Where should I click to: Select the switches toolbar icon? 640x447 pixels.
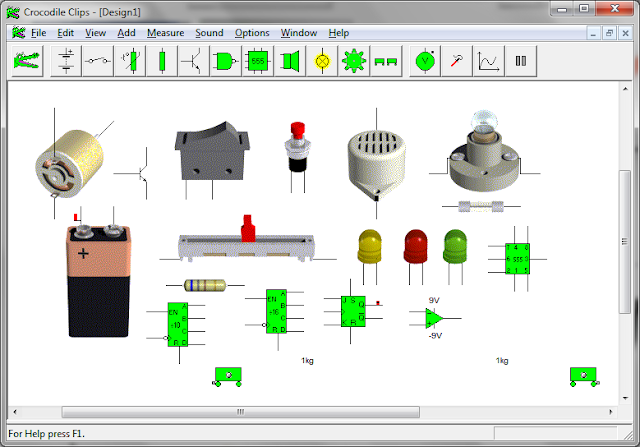coord(98,61)
